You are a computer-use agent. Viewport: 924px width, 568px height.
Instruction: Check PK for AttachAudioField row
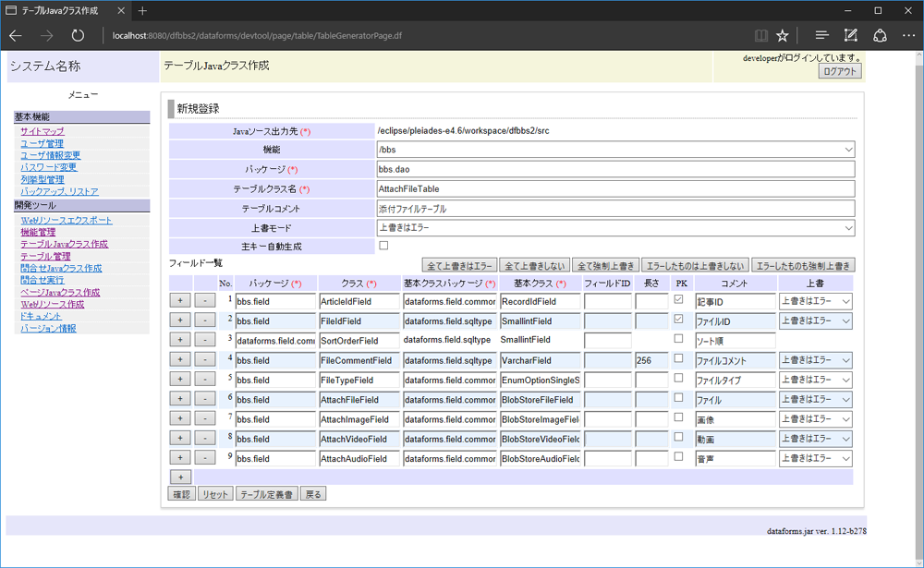[678, 456]
